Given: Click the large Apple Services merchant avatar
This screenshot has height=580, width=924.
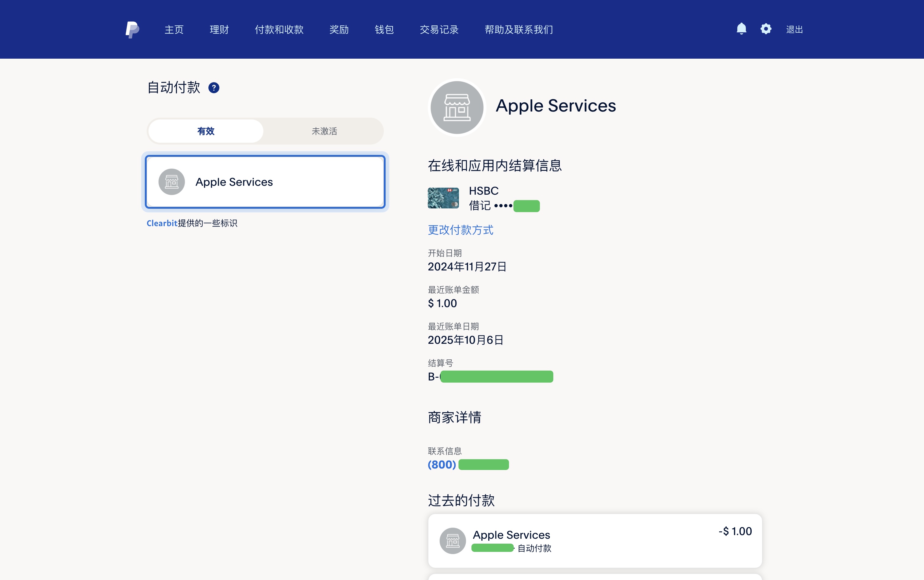Looking at the screenshot, I should [x=457, y=107].
